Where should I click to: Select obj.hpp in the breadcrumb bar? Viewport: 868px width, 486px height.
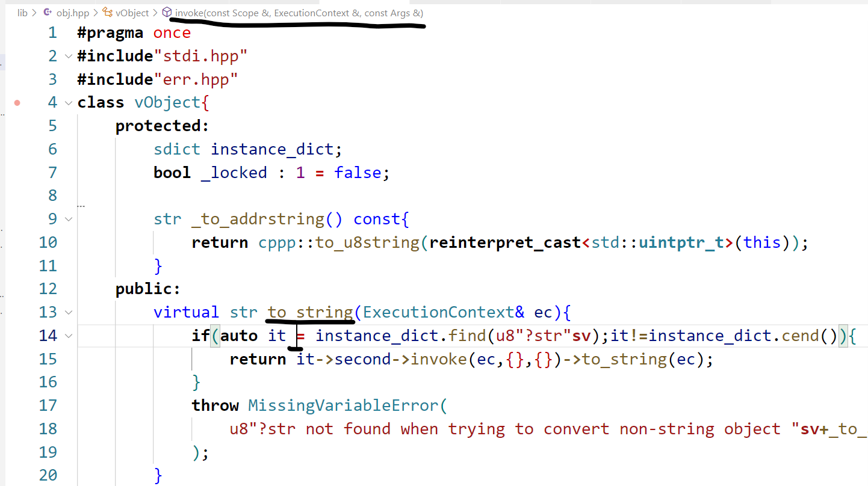coord(72,12)
